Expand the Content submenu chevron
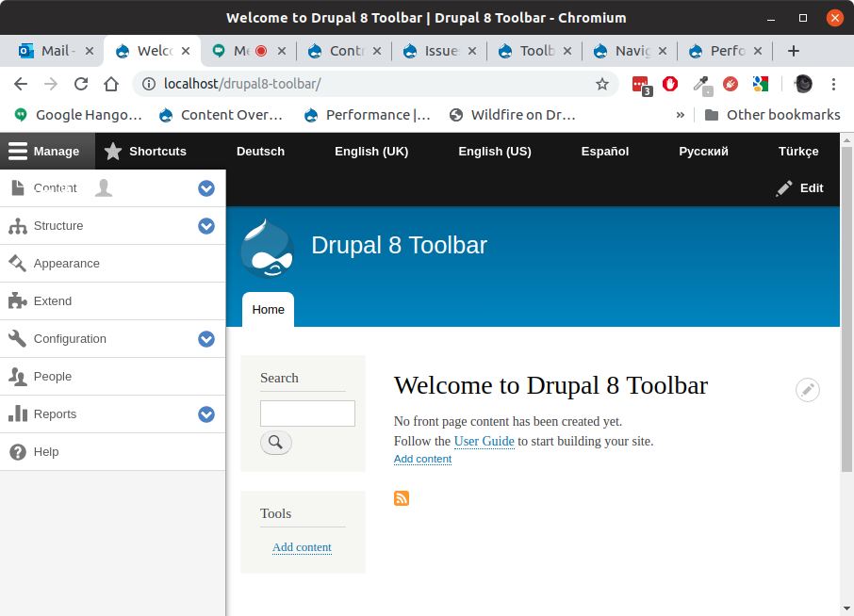This screenshot has height=616, width=854. pyautogui.click(x=206, y=188)
